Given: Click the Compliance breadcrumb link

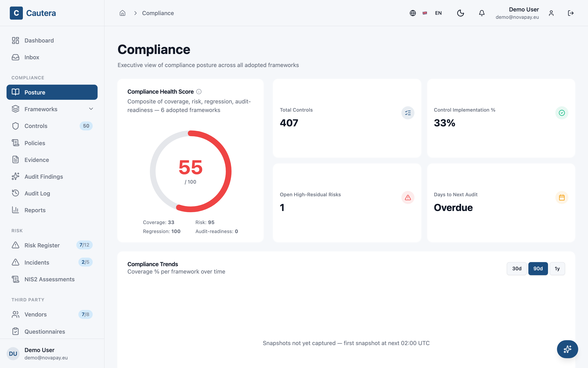Looking at the screenshot, I should tap(158, 13).
